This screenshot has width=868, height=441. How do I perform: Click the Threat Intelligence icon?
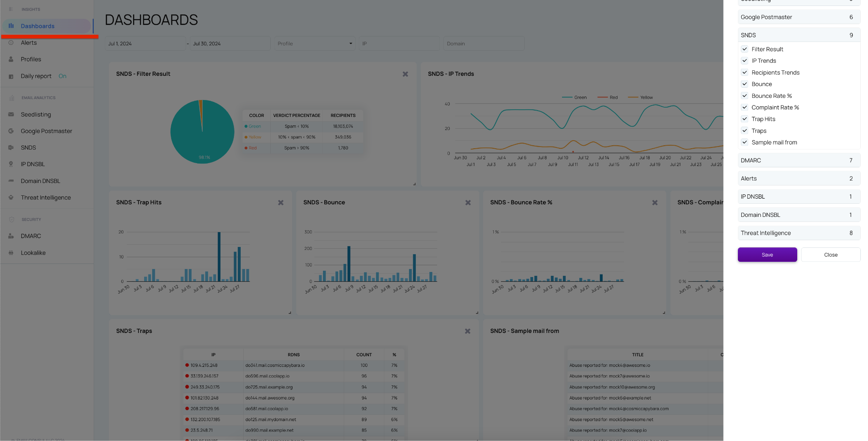pyautogui.click(x=11, y=197)
